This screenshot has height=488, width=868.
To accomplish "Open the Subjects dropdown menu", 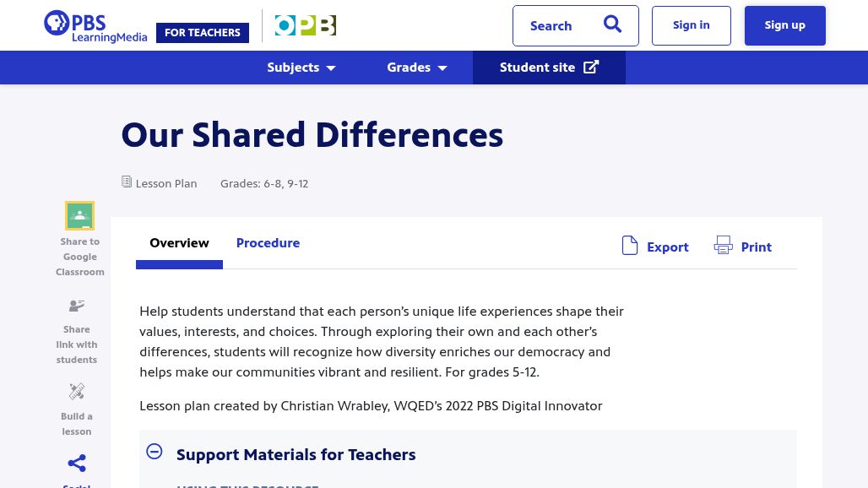I will click(301, 68).
